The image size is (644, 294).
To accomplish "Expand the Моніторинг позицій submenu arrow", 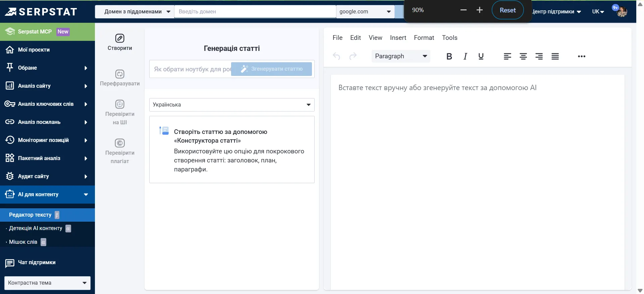I will coord(86,140).
